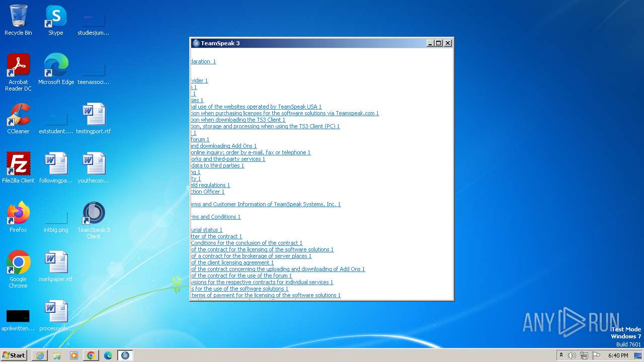The width and height of the screenshot is (644, 362).
Task: Show hidden system tray icons arrow
Action: click(x=561, y=355)
